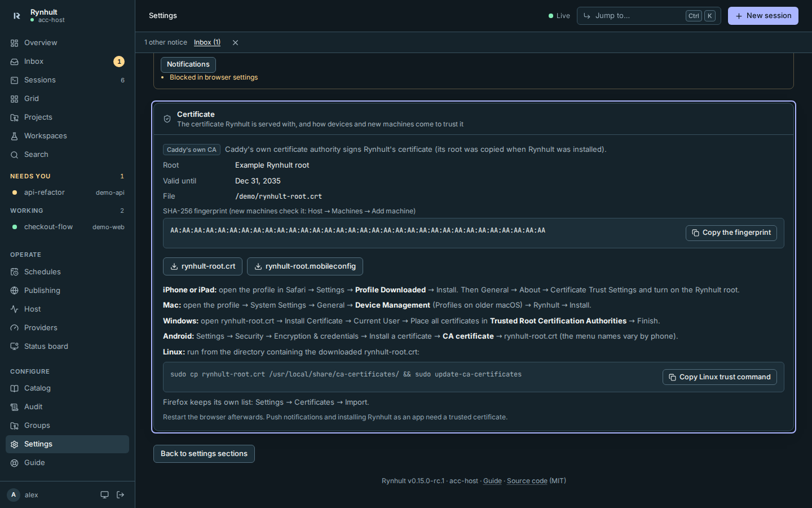
Task: Click Back to settings sections
Action: (x=204, y=454)
